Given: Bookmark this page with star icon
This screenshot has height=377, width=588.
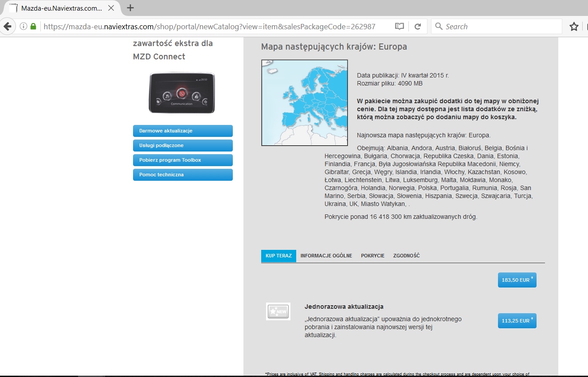Looking at the screenshot, I should pos(574,27).
